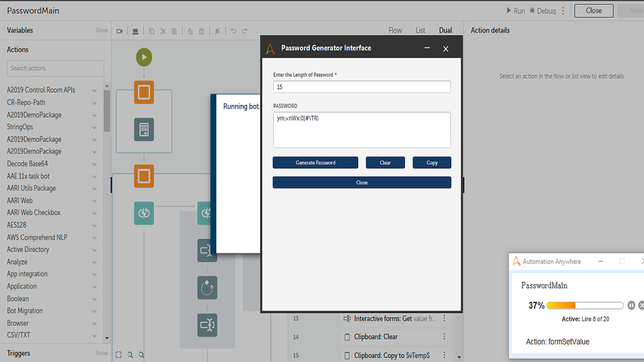The image size is (644, 362).
Task: Select the circular loop node in flow
Action: (207, 288)
